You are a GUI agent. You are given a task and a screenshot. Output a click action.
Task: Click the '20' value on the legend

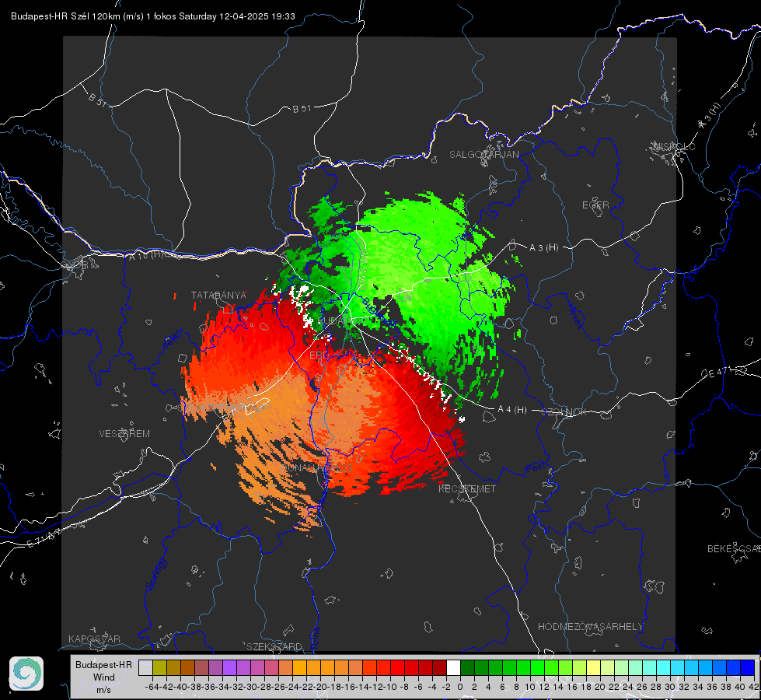pyautogui.click(x=600, y=687)
